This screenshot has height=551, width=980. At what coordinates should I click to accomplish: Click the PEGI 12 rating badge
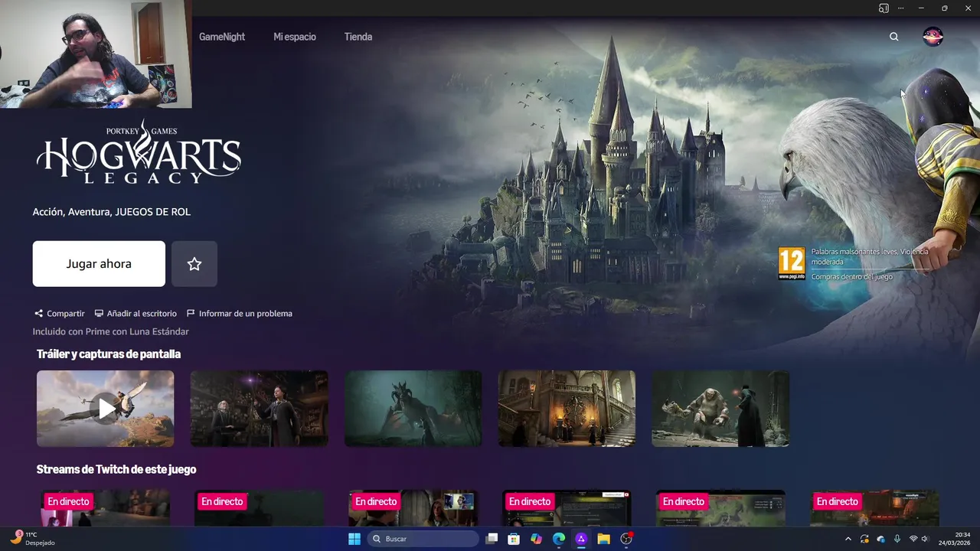(792, 263)
